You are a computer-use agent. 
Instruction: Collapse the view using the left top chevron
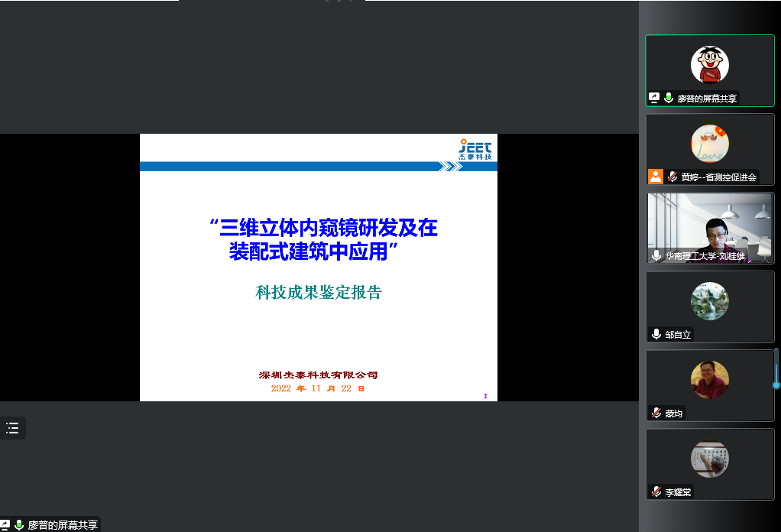(327, 2)
